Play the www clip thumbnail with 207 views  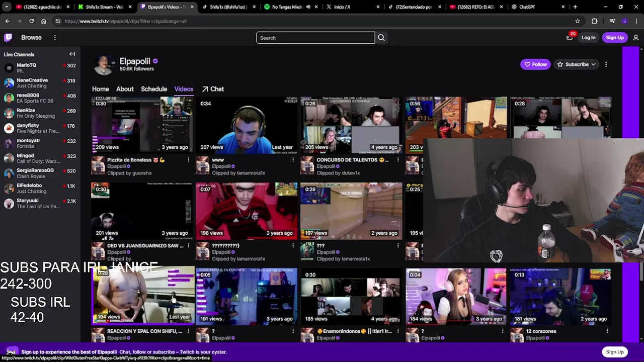point(247,125)
